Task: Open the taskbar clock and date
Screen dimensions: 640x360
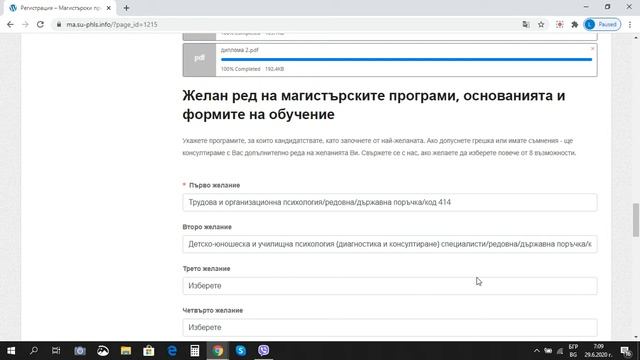Action: click(598, 351)
